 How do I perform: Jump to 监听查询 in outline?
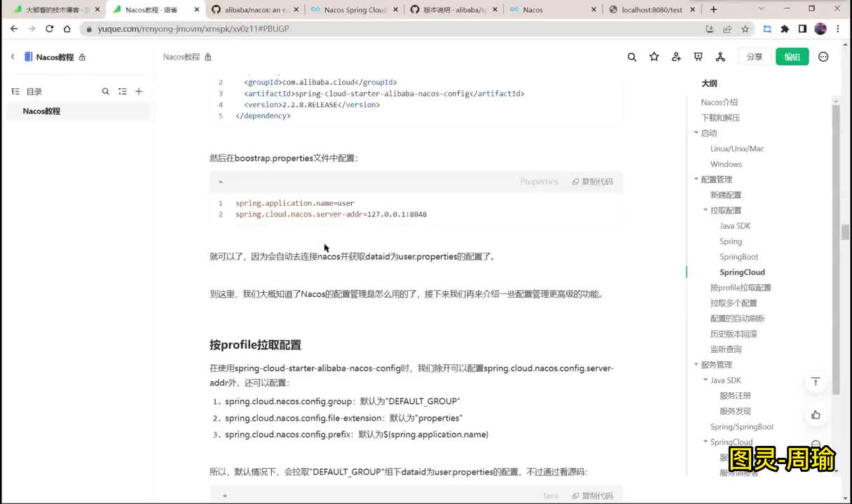[x=726, y=349]
